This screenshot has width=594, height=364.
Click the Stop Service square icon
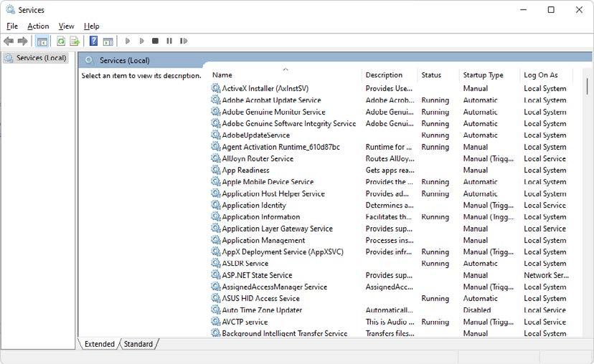pos(155,41)
